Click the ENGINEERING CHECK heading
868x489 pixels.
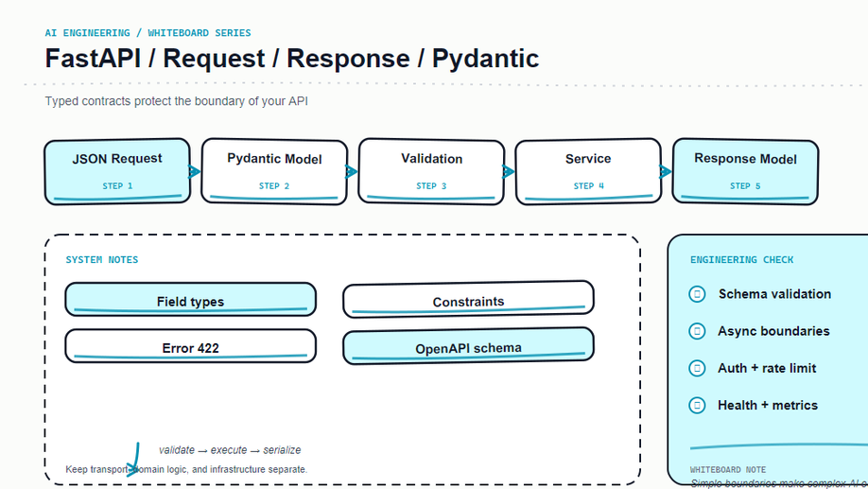coord(742,260)
